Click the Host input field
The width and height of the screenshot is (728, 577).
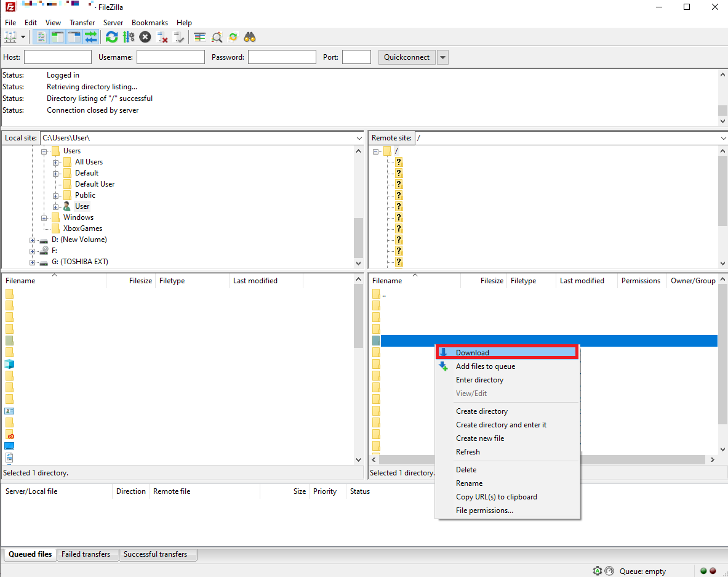(x=58, y=57)
